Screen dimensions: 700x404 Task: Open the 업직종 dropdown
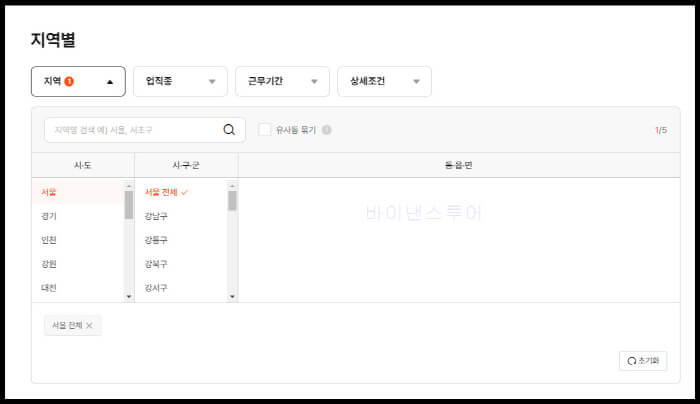(x=180, y=81)
